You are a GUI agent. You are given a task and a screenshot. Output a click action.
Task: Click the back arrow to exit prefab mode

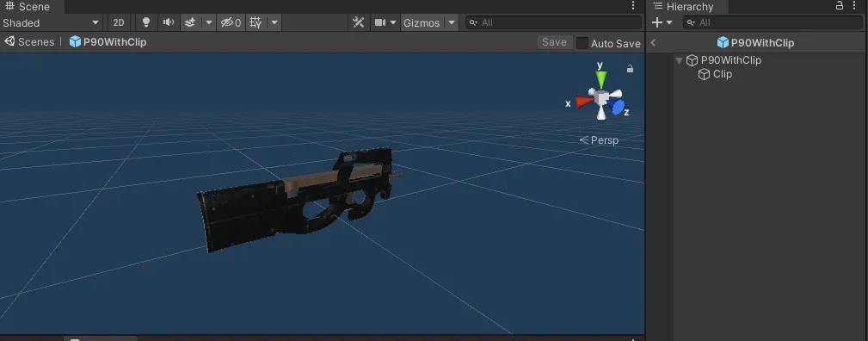(x=653, y=43)
